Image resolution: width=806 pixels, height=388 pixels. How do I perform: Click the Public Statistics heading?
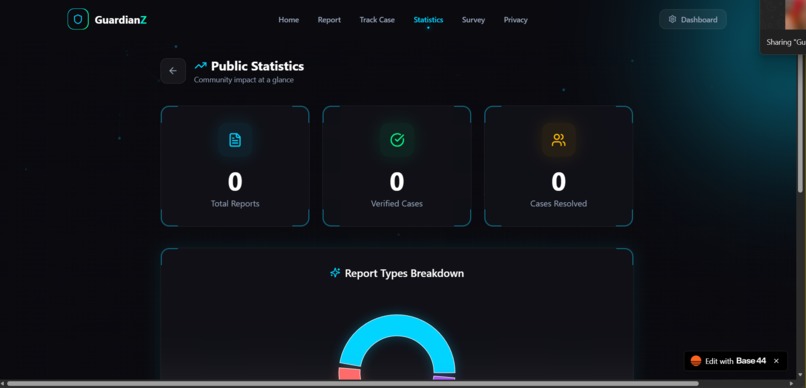tap(257, 66)
